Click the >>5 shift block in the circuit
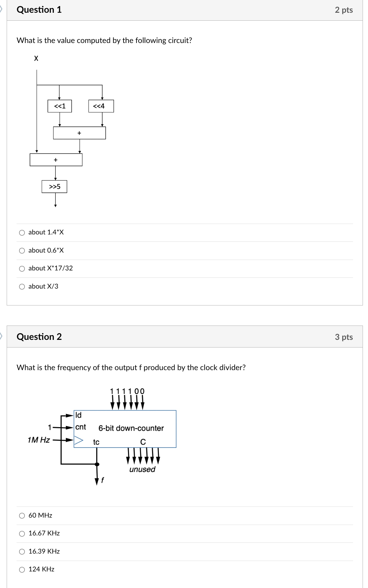This screenshot has width=368, height=588. coord(55,186)
